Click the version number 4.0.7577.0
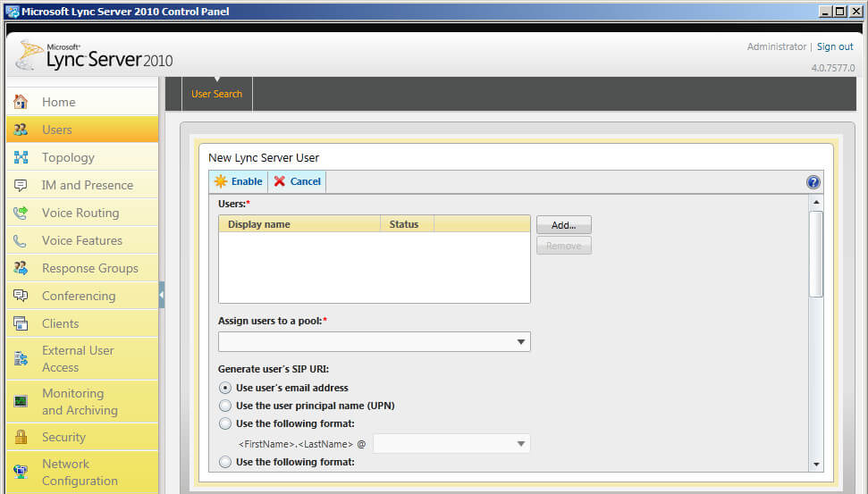Image resolution: width=868 pixels, height=494 pixels. 833,68
